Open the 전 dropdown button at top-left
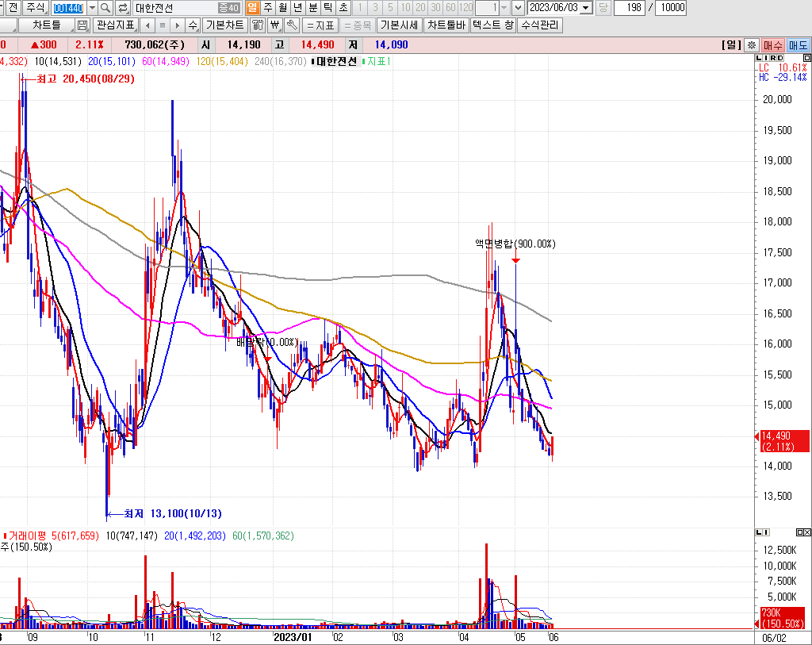The height and width of the screenshot is (645, 812). point(13,8)
